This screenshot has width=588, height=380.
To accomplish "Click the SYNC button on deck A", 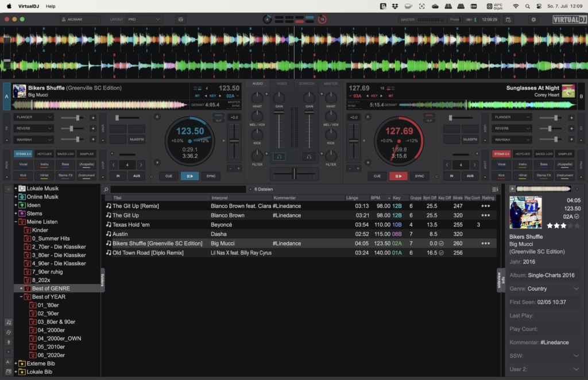I will click(x=211, y=176).
